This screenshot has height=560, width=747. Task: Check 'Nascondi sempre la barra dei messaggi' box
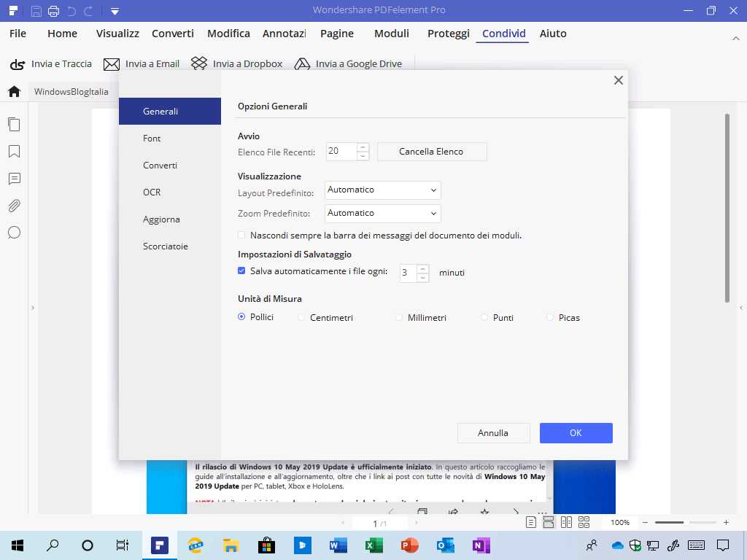[x=241, y=235]
